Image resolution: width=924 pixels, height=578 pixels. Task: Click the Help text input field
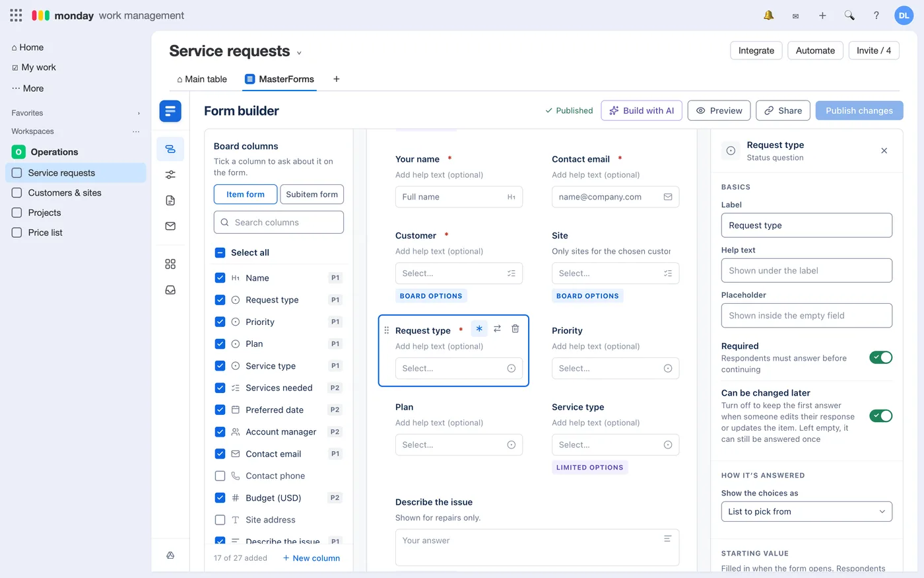[x=807, y=271]
